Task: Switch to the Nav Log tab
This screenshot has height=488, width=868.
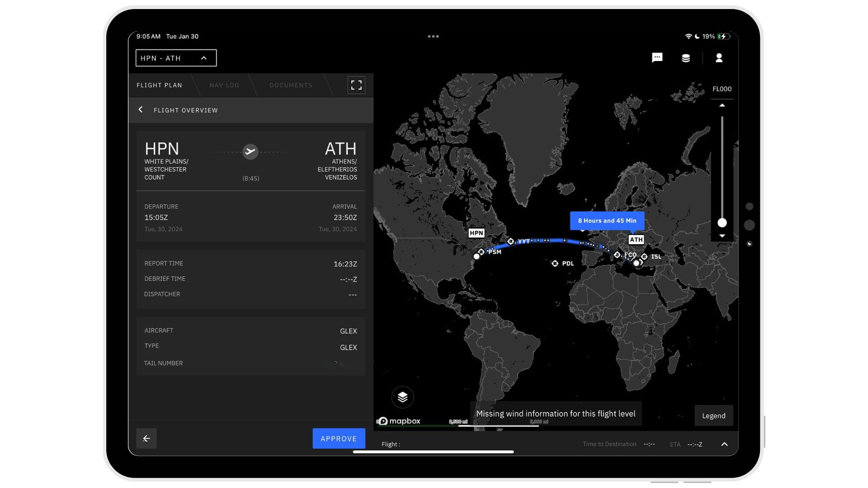Action: coord(225,85)
